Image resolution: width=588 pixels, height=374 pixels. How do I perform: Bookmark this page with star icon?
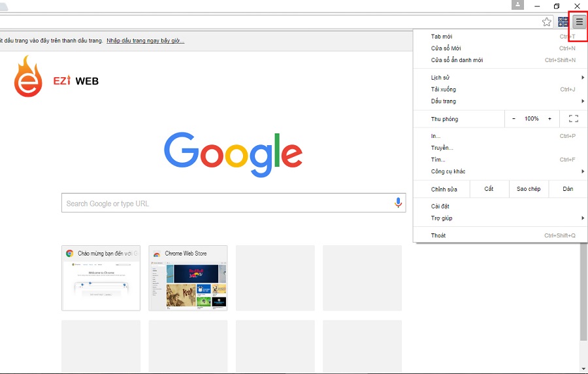point(547,22)
